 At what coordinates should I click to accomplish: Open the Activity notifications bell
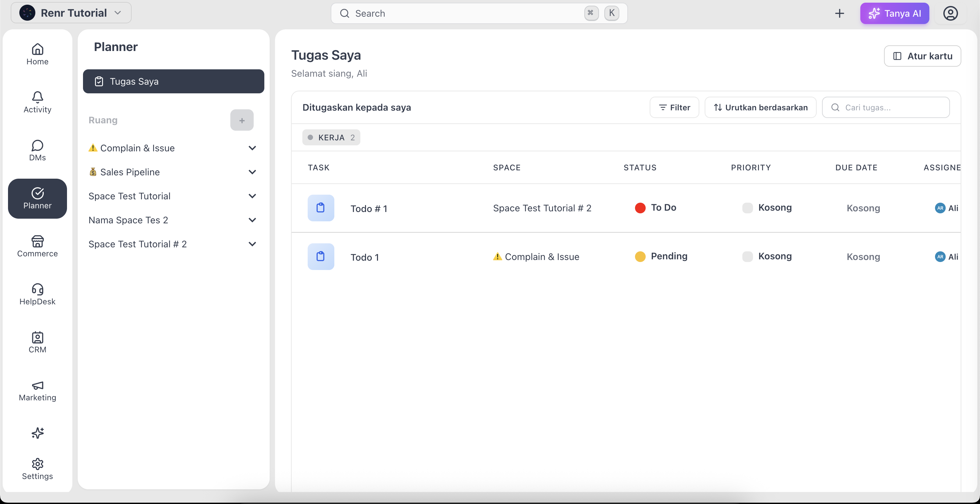tap(37, 102)
